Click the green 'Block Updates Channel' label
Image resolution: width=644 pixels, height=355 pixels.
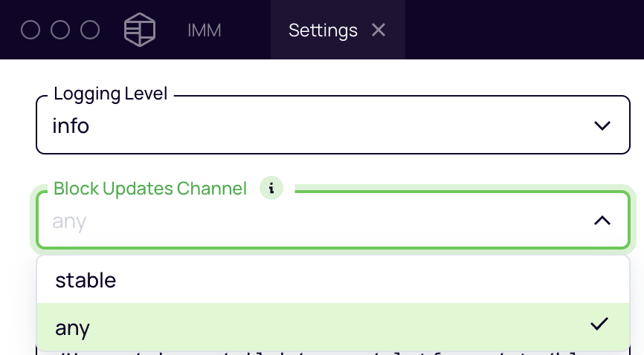pos(150,189)
